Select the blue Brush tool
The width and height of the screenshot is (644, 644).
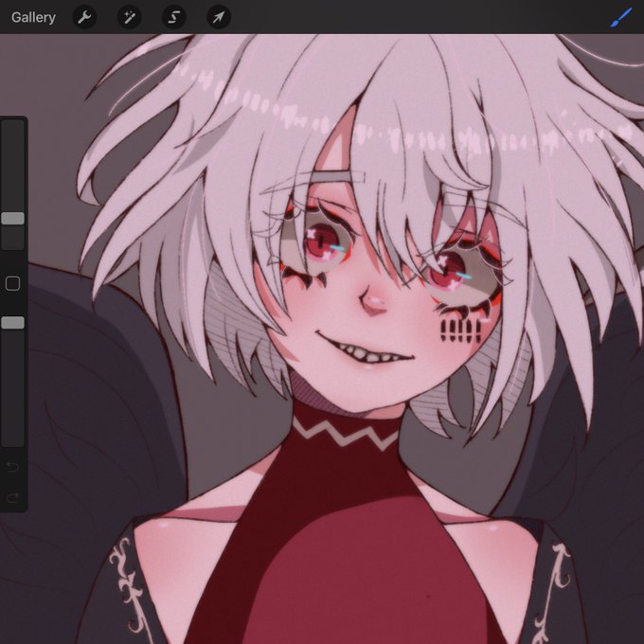(621, 18)
